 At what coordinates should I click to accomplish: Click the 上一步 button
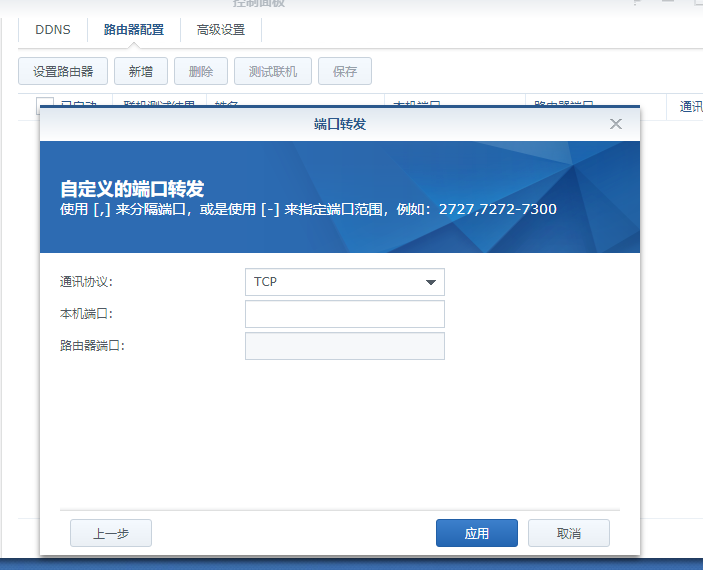pyautogui.click(x=111, y=533)
